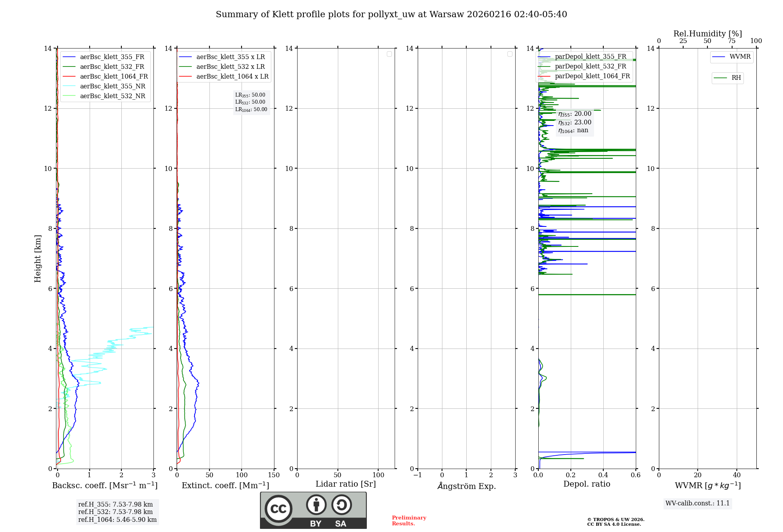Click the aerBsc_klett_355_FR legend entry
Viewport: 783px width, 532px height.
pos(112,57)
